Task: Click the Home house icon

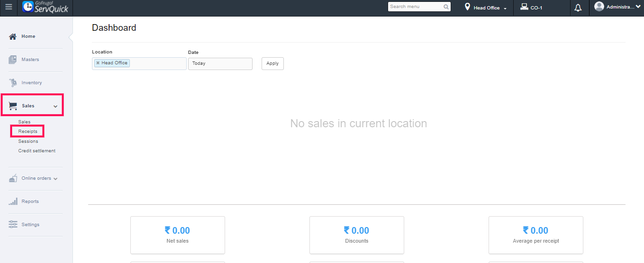Action: pos(13,36)
